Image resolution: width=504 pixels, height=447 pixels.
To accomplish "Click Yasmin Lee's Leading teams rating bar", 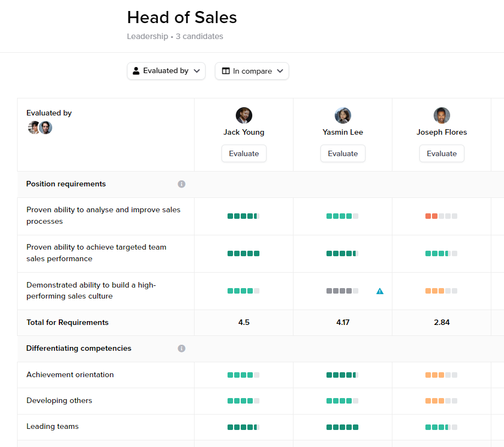I will (342, 427).
